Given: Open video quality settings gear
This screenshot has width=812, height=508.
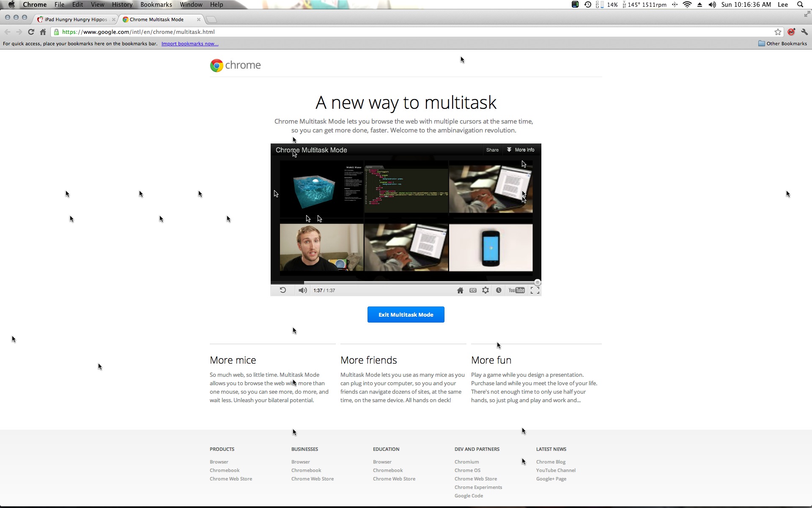Looking at the screenshot, I should point(486,290).
